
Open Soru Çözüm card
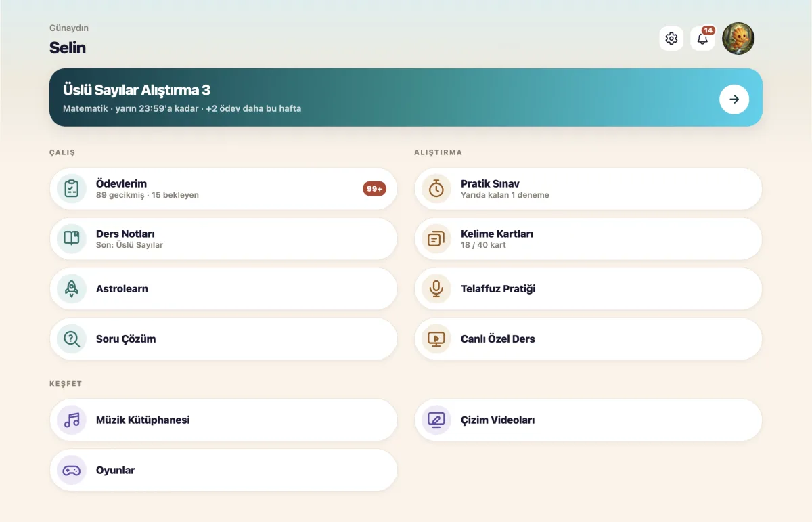pos(223,339)
